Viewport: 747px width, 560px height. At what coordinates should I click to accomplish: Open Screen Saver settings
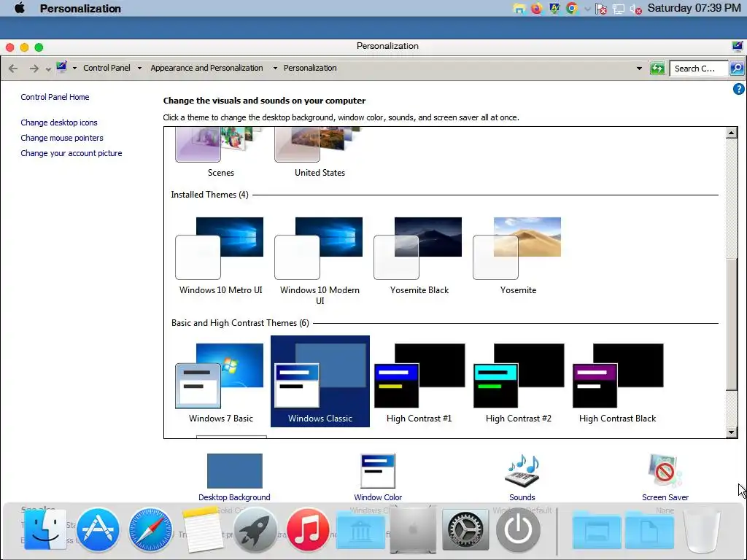(665, 477)
